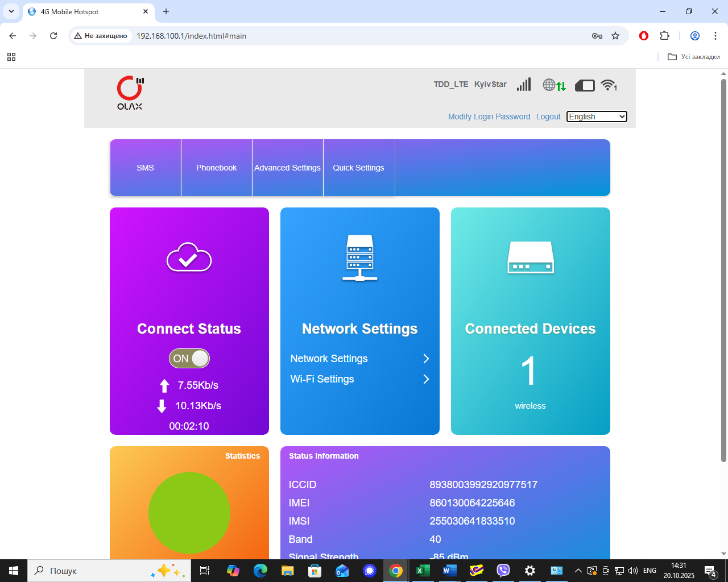The image size is (728, 582).
Task: Switch to the SMS tab
Action: pyautogui.click(x=145, y=168)
